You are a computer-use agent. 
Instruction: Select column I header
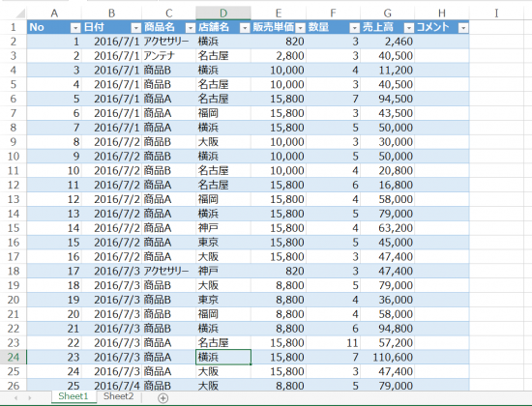[496, 13]
